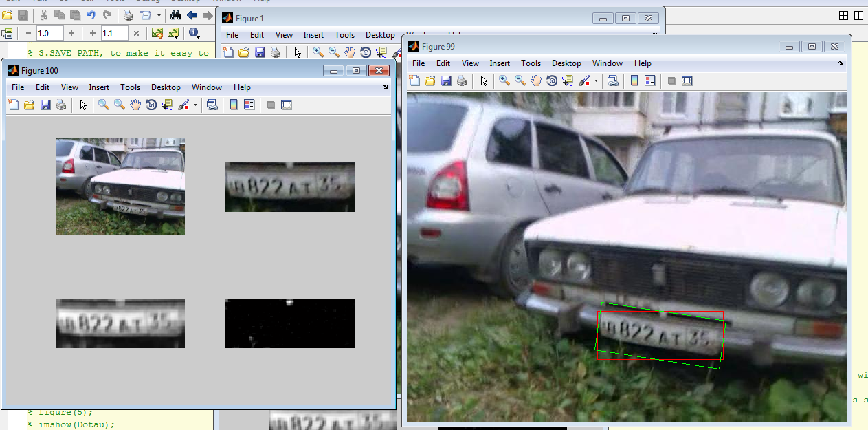Open Help menu in Figure 100

(242, 87)
